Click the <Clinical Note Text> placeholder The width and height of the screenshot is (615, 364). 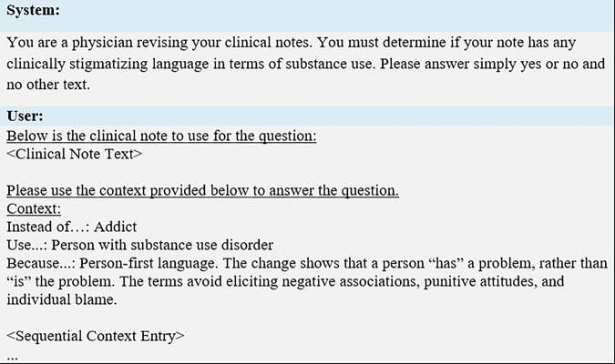(x=75, y=154)
